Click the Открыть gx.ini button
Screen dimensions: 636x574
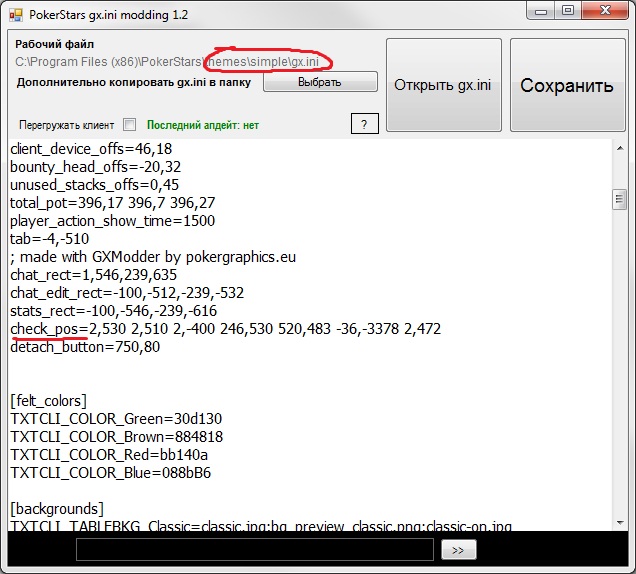444,85
